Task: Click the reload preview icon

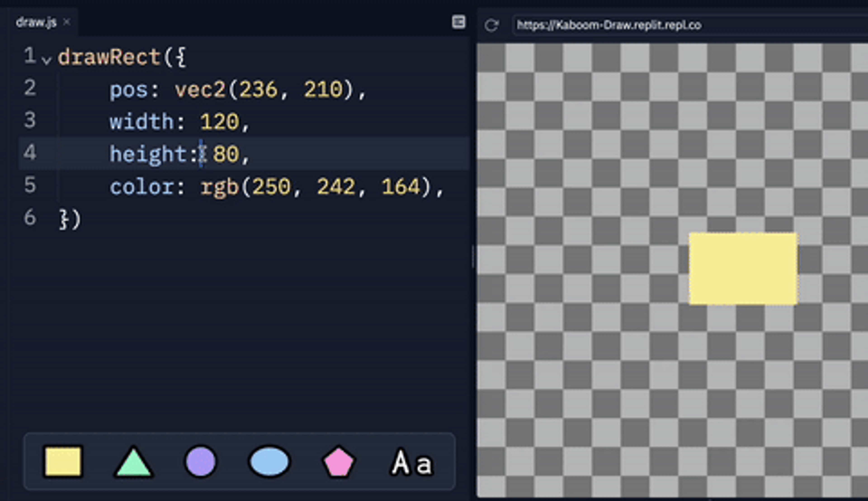Action: pos(491,25)
